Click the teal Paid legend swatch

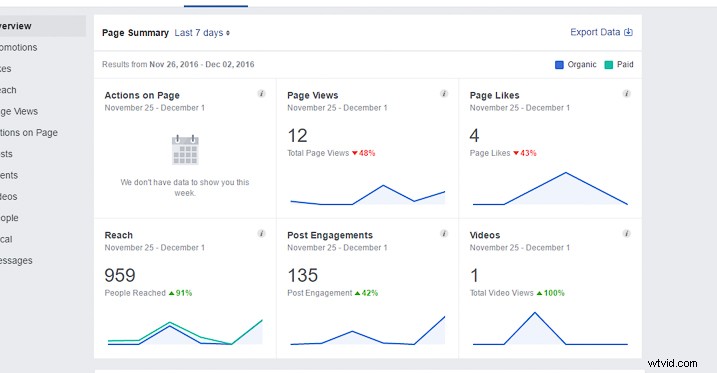[609, 65]
